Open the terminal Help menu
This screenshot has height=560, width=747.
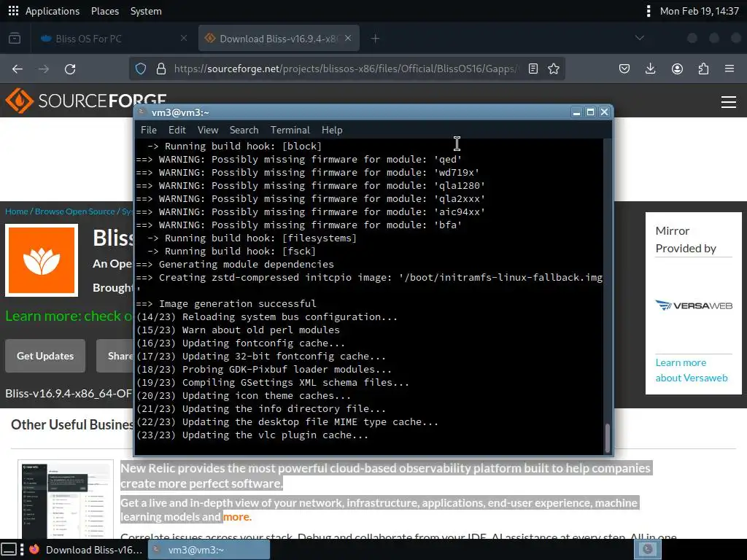tap(332, 130)
